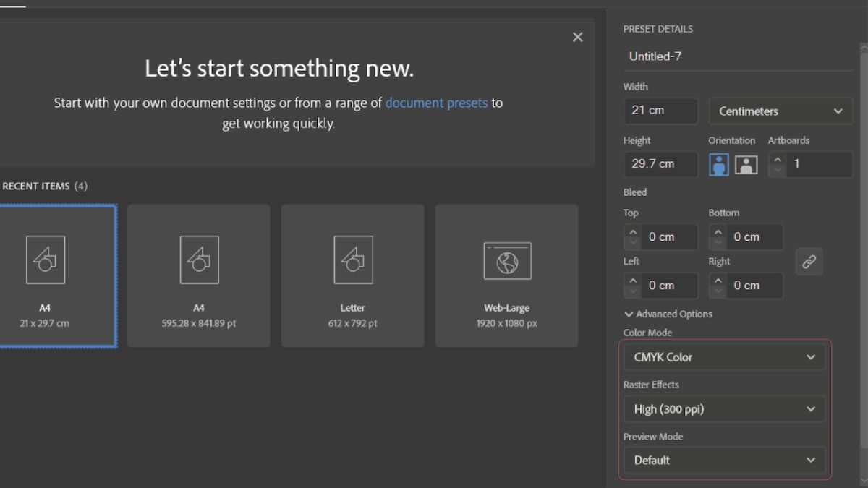Screen dimensions: 868x488
Task: Choose the Letter 612 x 792 pt preset
Action: coord(353,275)
